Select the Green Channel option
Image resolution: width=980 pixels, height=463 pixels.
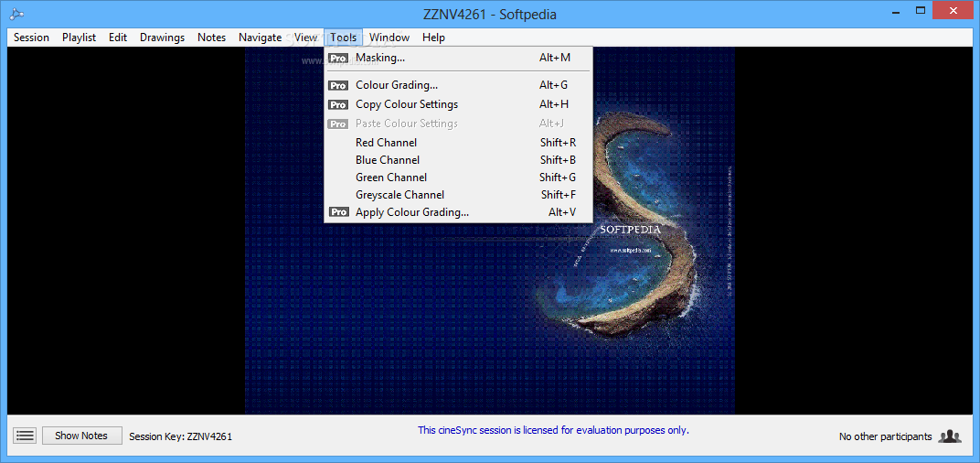458,178
